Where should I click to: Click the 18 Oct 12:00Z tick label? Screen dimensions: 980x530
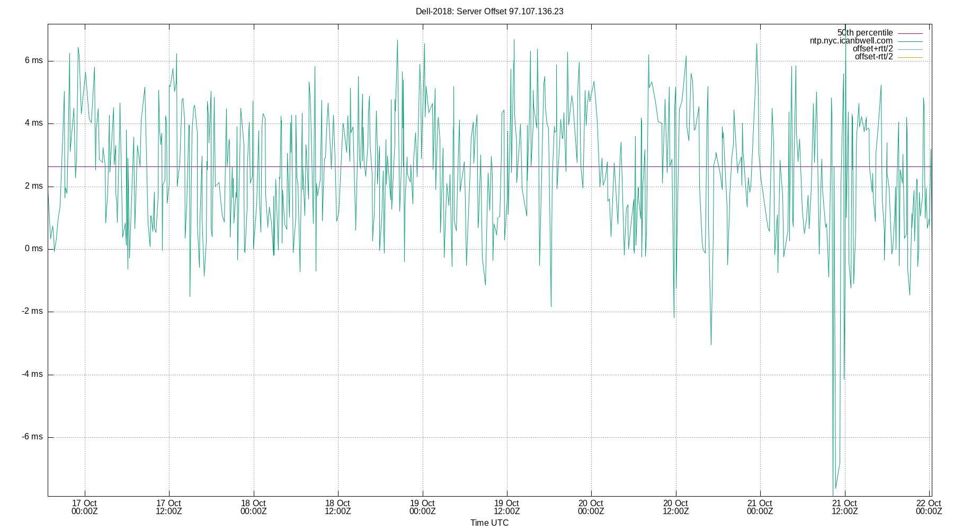[x=337, y=507]
